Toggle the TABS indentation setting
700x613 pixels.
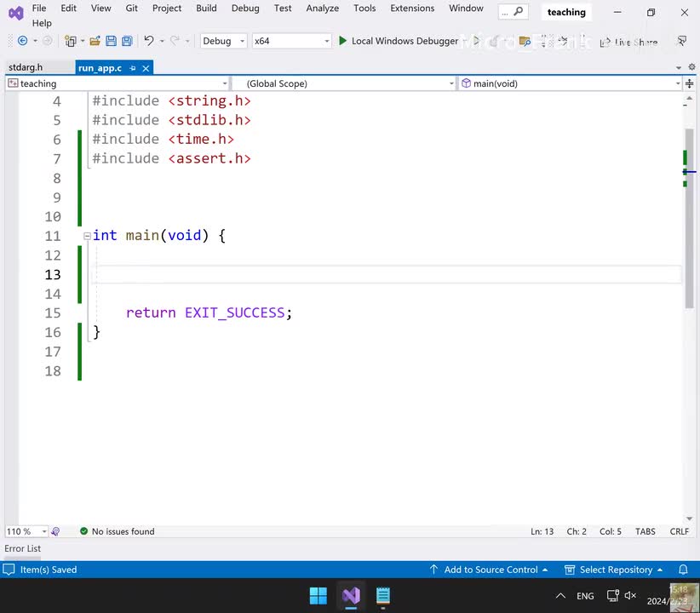(645, 531)
